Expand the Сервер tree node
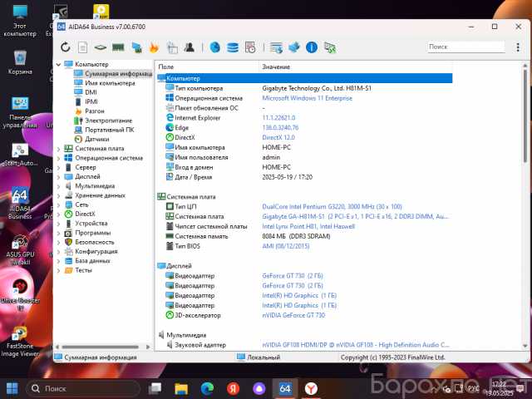The image size is (532, 399). point(58,167)
